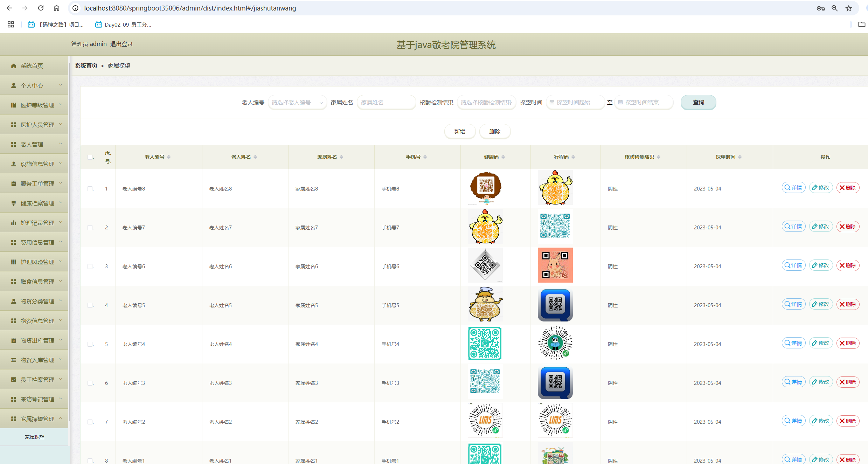Open the all bookmarks folder icon
Image resolution: width=868 pixels, height=464 pixels.
[862, 25]
